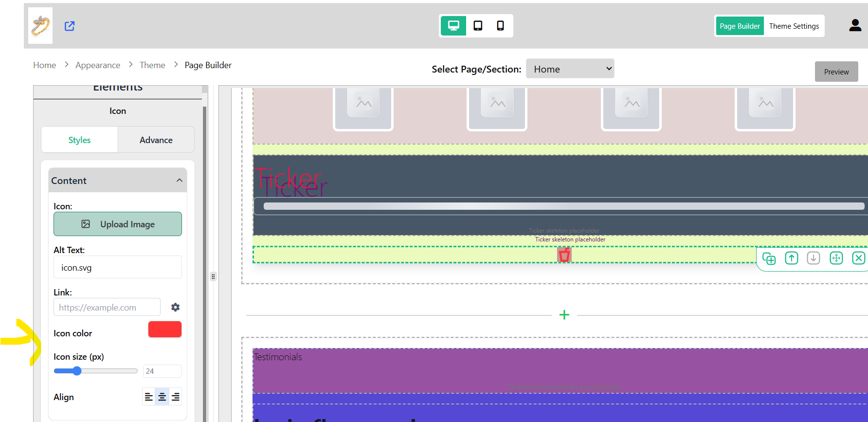Select first image placeholder thumbnail

coord(363,109)
